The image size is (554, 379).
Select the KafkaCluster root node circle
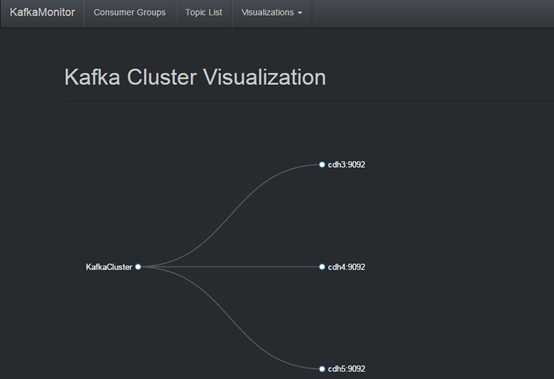(x=138, y=267)
